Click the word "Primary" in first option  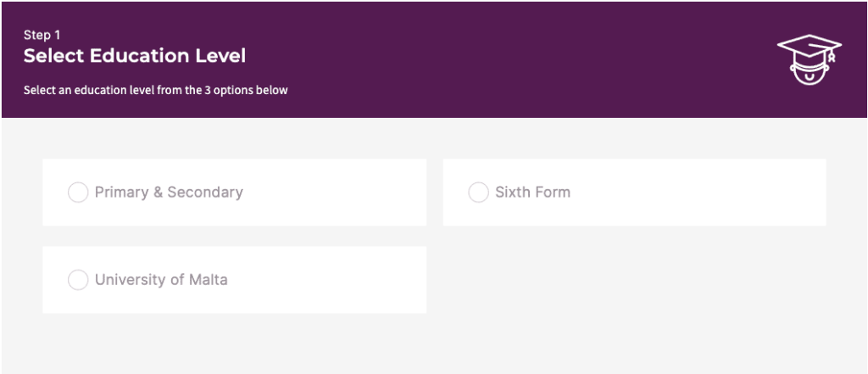[x=121, y=193]
